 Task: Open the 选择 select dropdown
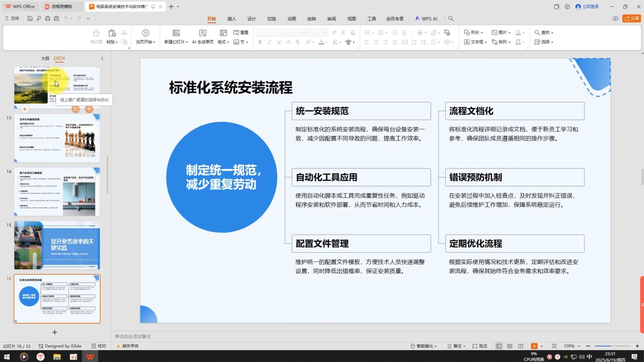click(x=544, y=42)
